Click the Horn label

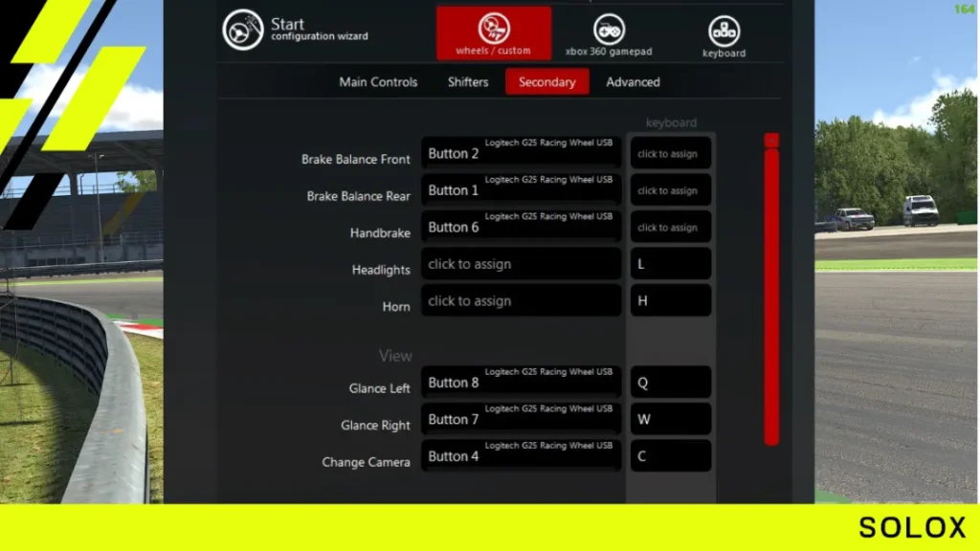pos(396,307)
